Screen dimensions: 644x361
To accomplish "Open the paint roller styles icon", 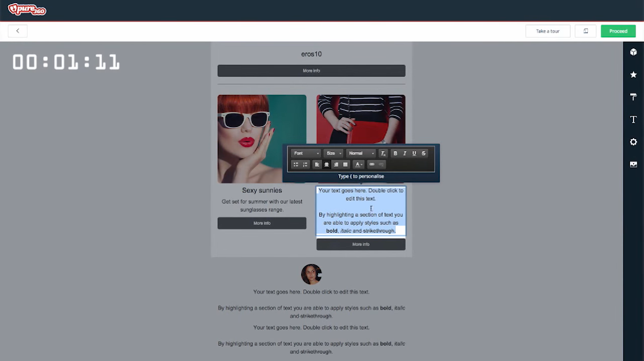I will 633,97.
